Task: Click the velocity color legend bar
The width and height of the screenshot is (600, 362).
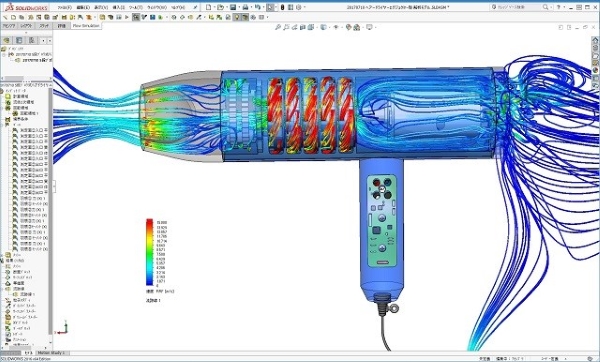Action: pyautogui.click(x=149, y=252)
